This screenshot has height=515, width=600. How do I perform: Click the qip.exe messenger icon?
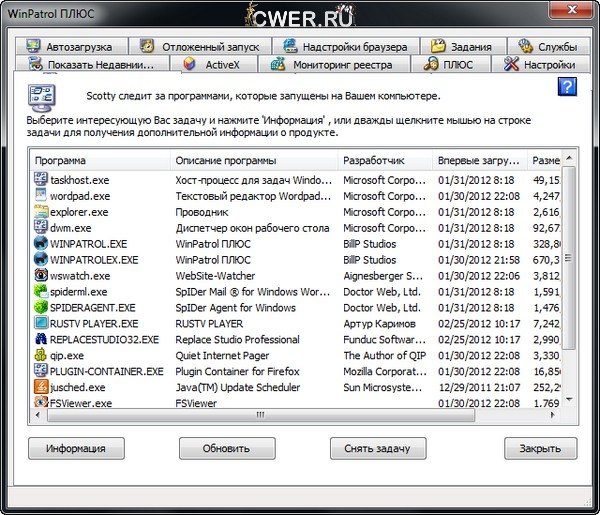click(x=41, y=355)
